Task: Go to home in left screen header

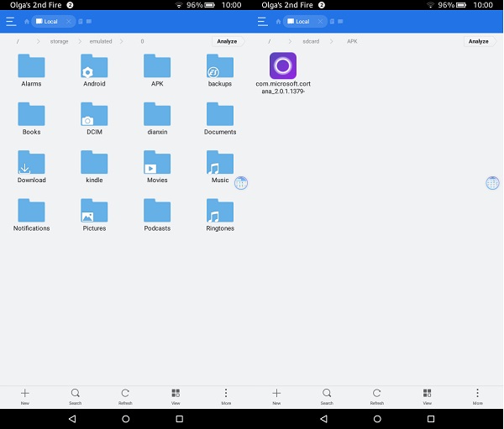Action: pos(27,22)
